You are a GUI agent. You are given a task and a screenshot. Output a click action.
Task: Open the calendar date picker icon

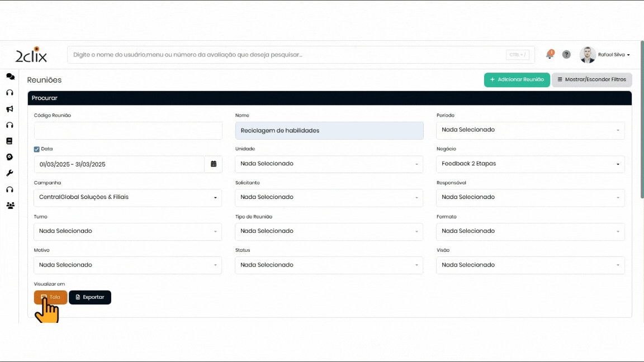click(214, 164)
